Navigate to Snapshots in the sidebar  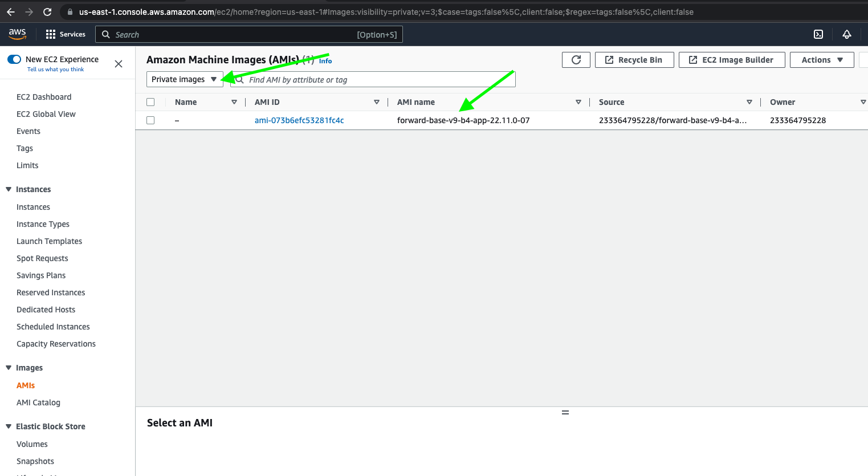point(35,461)
